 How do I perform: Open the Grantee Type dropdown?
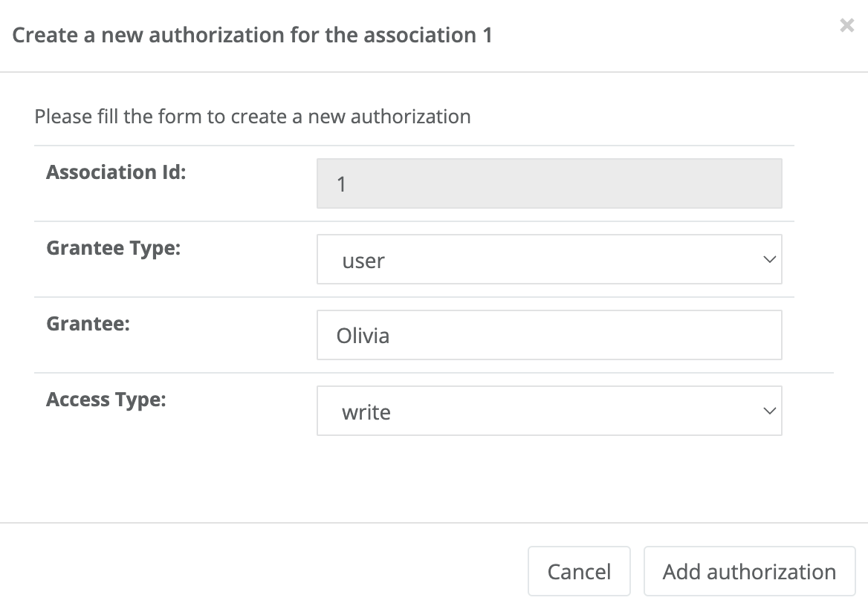[549, 259]
